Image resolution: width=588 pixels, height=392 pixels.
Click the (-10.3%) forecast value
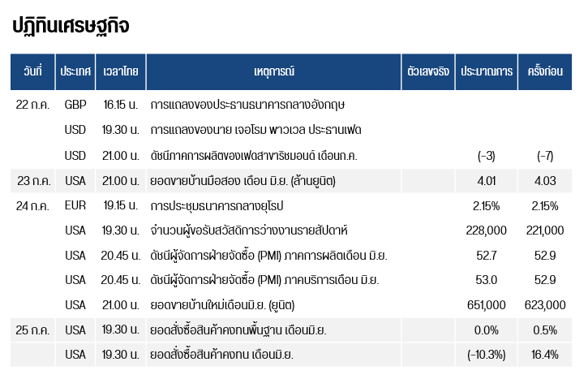click(487, 355)
